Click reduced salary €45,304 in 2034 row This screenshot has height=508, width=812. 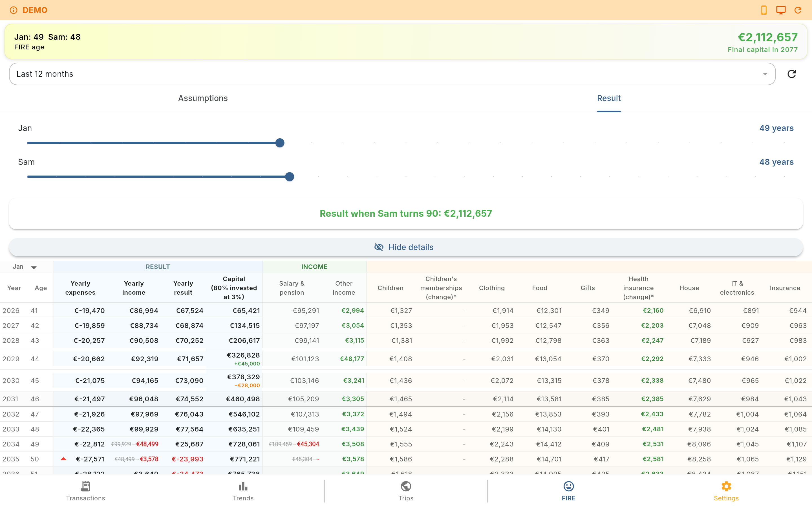[x=308, y=444]
